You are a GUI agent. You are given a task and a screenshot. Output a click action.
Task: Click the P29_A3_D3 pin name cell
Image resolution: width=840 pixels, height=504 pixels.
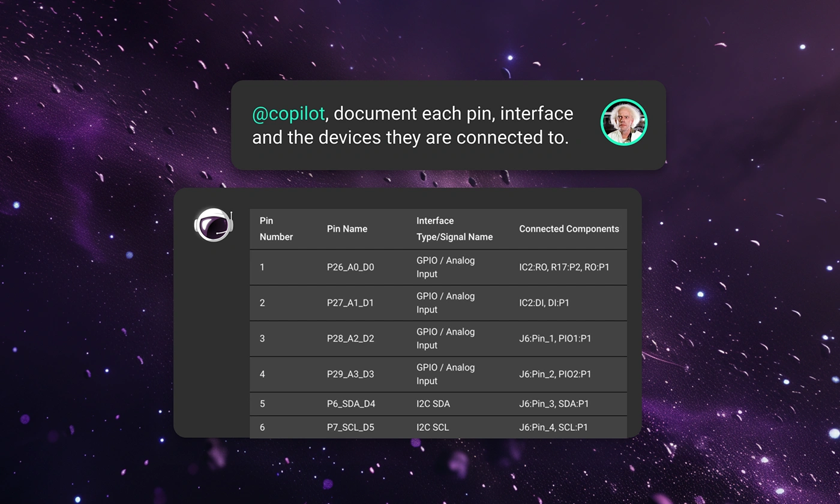pyautogui.click(x=350, y=374)
